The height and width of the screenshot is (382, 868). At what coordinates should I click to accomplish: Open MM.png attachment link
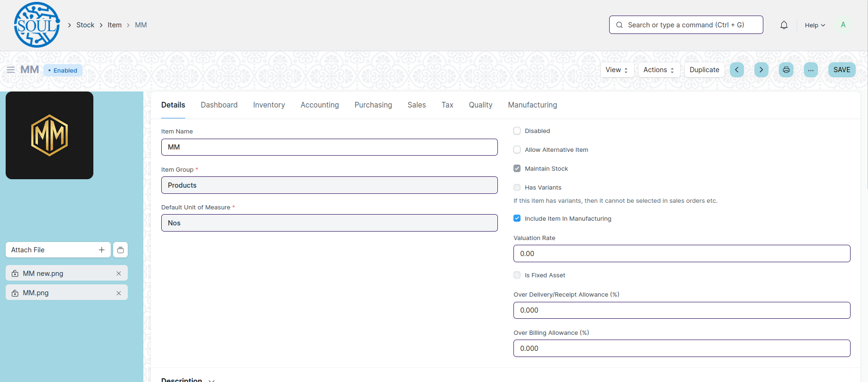[36, 293]
